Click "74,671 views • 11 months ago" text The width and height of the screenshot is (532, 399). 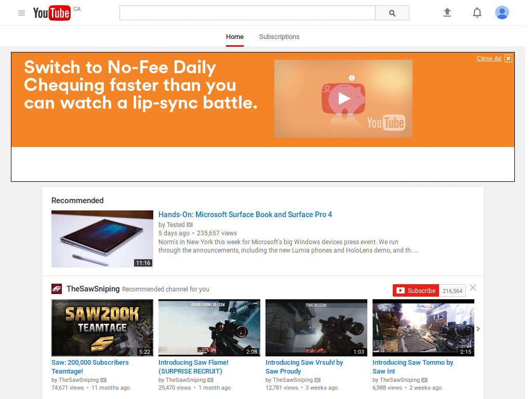pos(90,388)
